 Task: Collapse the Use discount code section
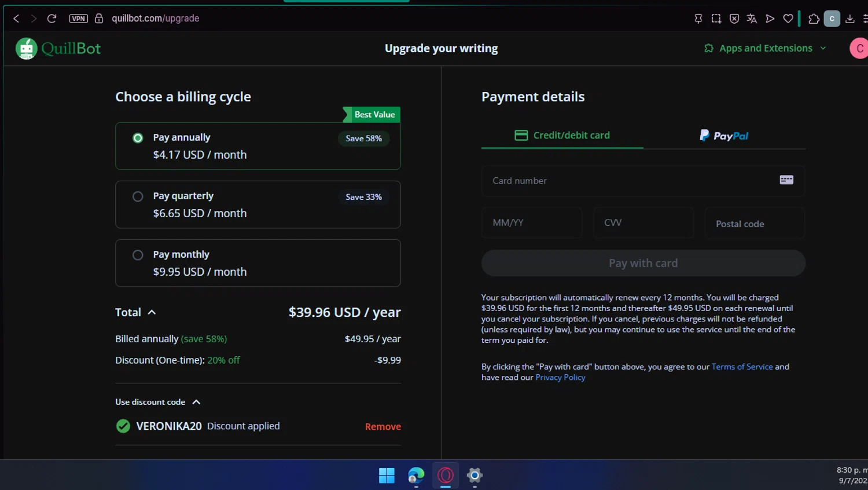click(x=196, y=402)
